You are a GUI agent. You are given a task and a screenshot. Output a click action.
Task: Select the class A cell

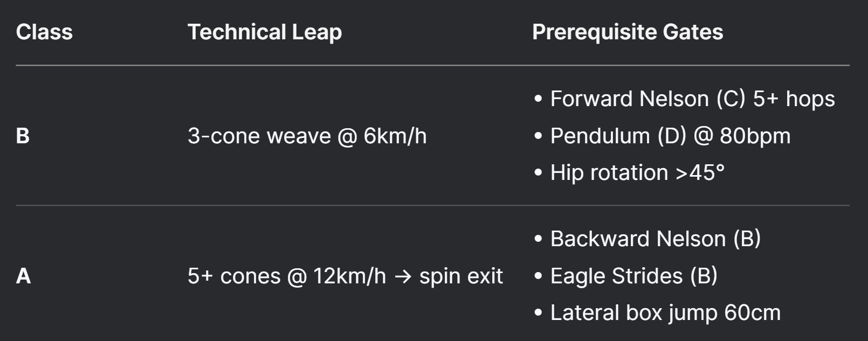point(23,276)
